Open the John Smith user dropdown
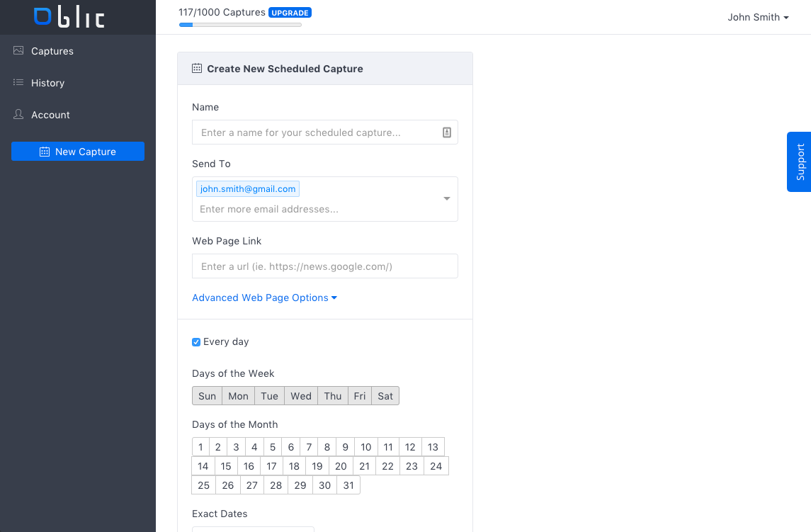 pos(758,17)
